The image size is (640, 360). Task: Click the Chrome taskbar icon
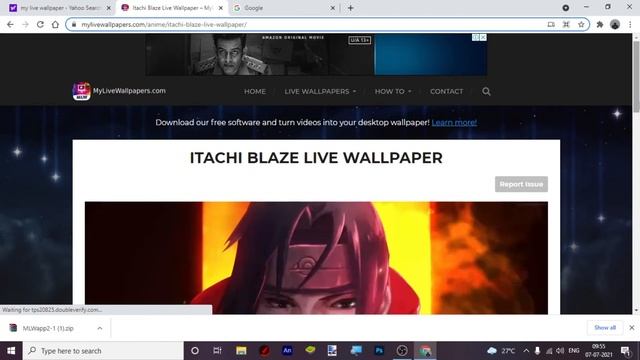pyautogui.click(x=425, y=351)
